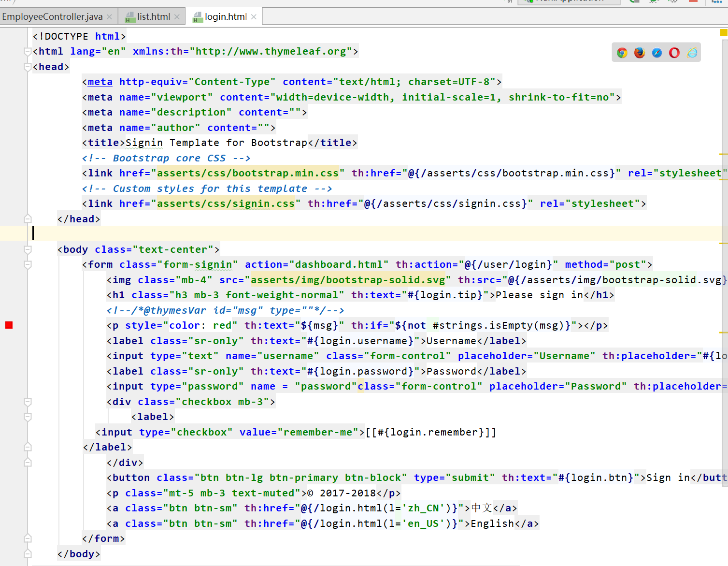Click the highlighted asserts/img/bootstrap-solid.svg src

348,280
